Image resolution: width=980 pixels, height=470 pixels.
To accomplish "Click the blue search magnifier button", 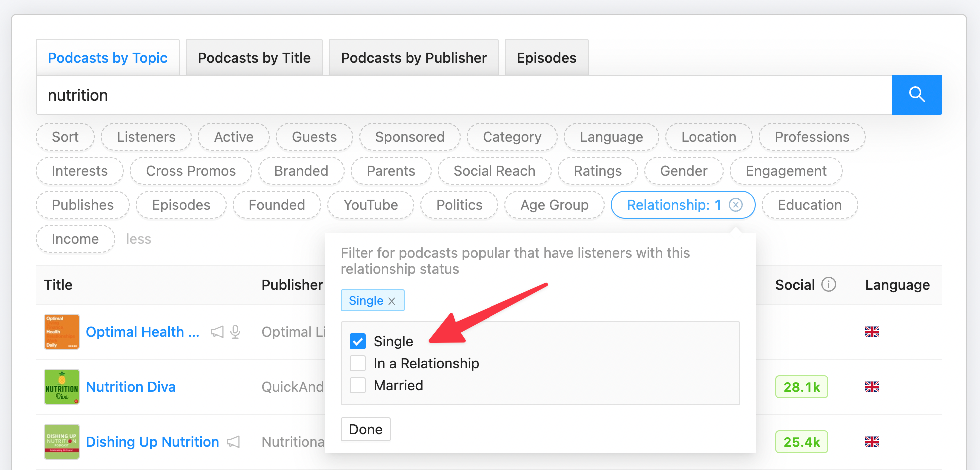I will point(917,95).
